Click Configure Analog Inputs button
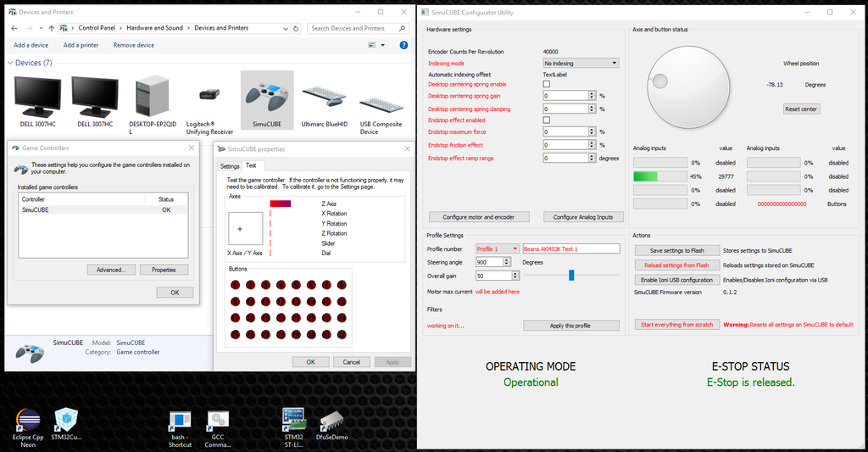This screenshot has width=868, height=452. (x=583, y=217)
